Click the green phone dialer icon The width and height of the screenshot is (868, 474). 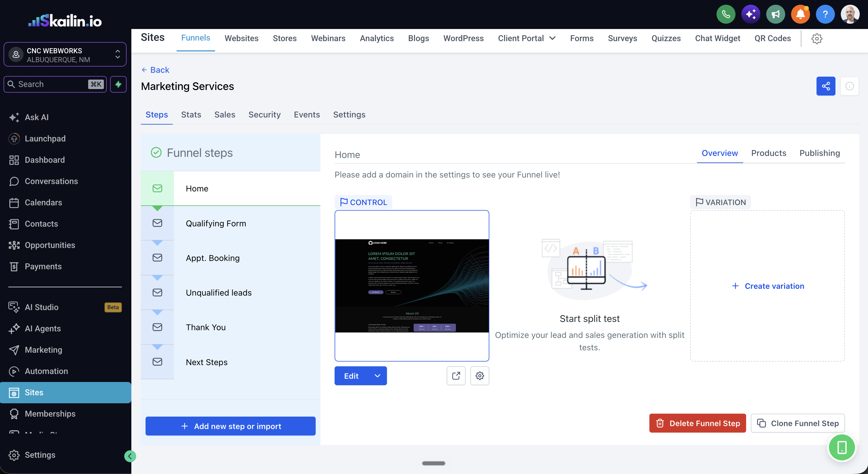[x=726, y=14]
